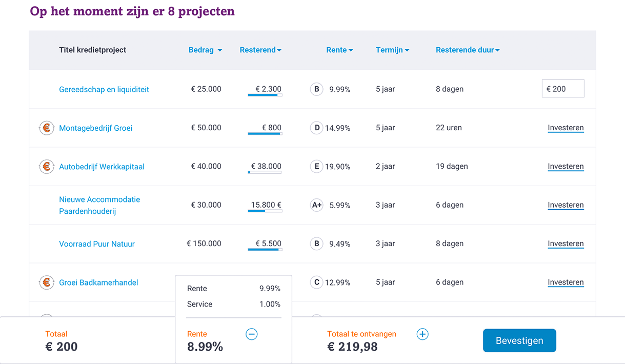Click the D rating badge at 14.99%
This screenshot has width=625, height=364.
(x=316, y=128)
